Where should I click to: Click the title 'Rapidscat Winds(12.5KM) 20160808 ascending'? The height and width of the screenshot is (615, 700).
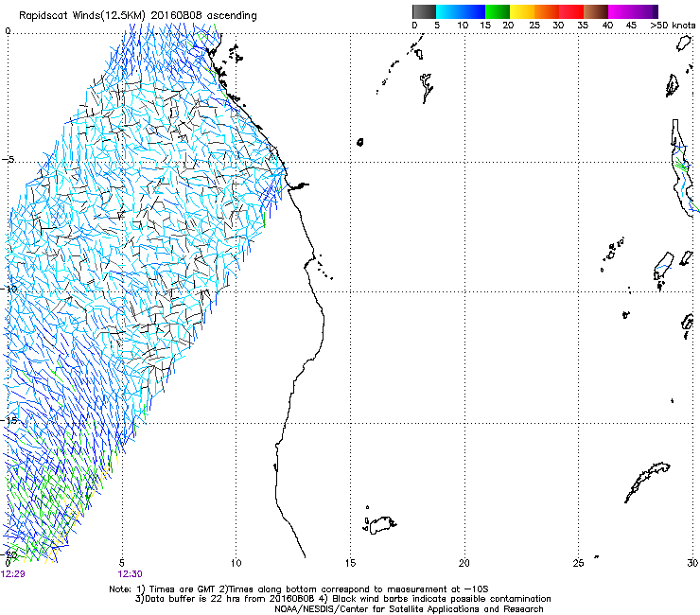[x=138, y=16]
